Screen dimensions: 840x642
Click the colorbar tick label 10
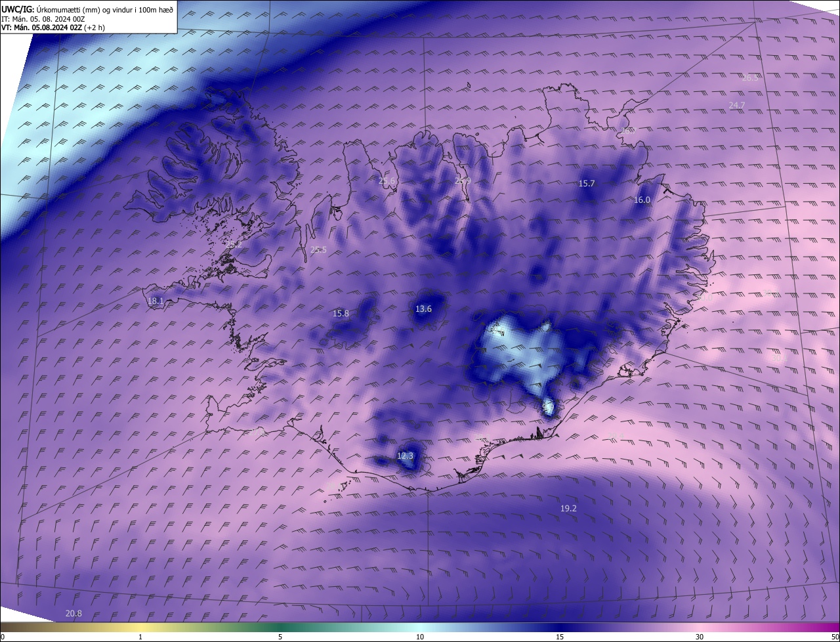click(x=420, y=637)
